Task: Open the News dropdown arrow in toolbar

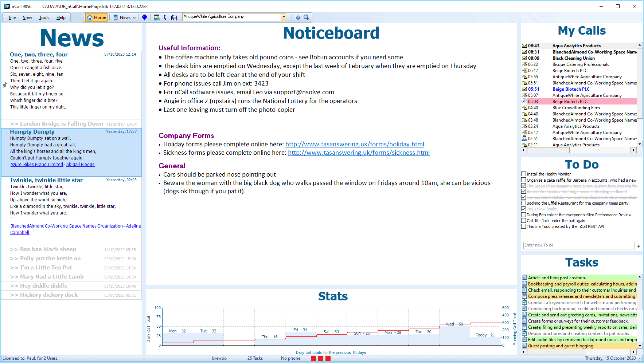Action: (x=134, y=17)
